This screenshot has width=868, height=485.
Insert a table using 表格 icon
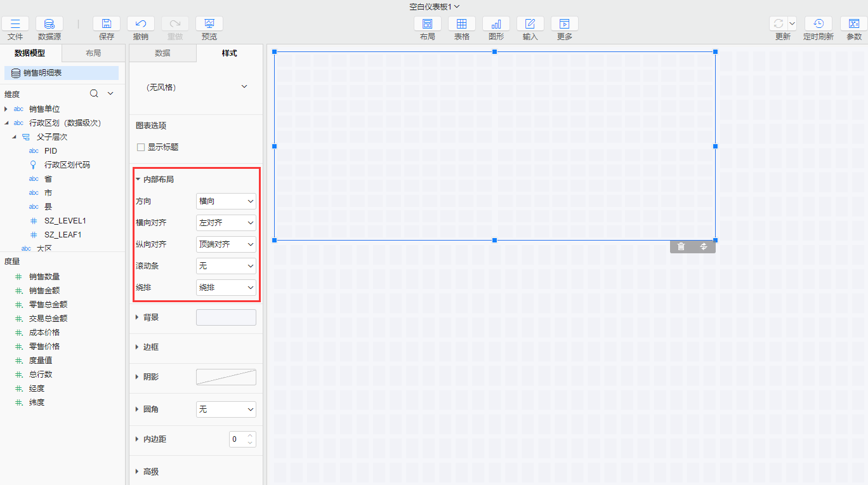pos(461,24)
